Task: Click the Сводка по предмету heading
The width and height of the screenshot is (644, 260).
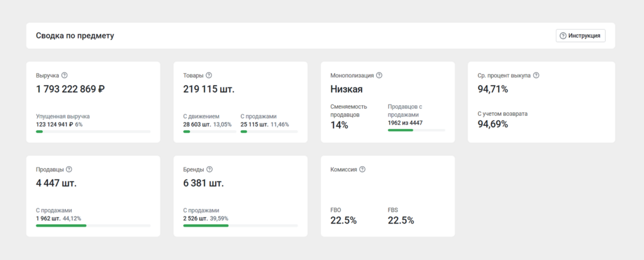Action: coord(75,36)
